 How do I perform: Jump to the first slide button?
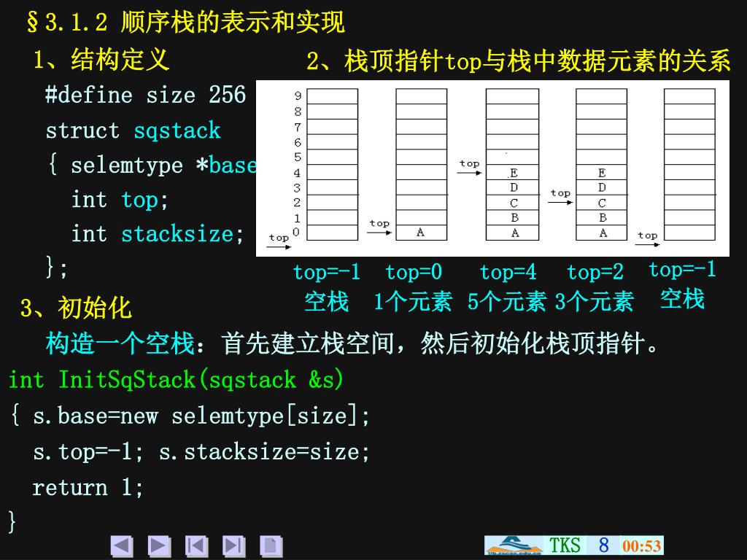click(197, 545)
